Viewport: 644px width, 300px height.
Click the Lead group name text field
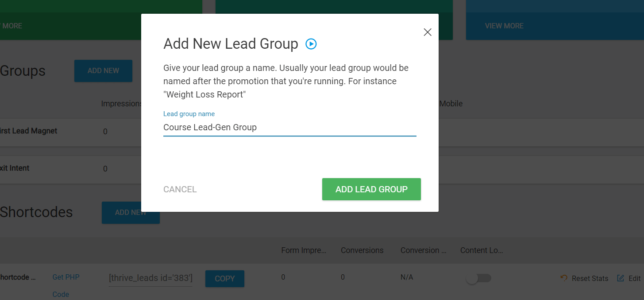click(x=289, y=127)
